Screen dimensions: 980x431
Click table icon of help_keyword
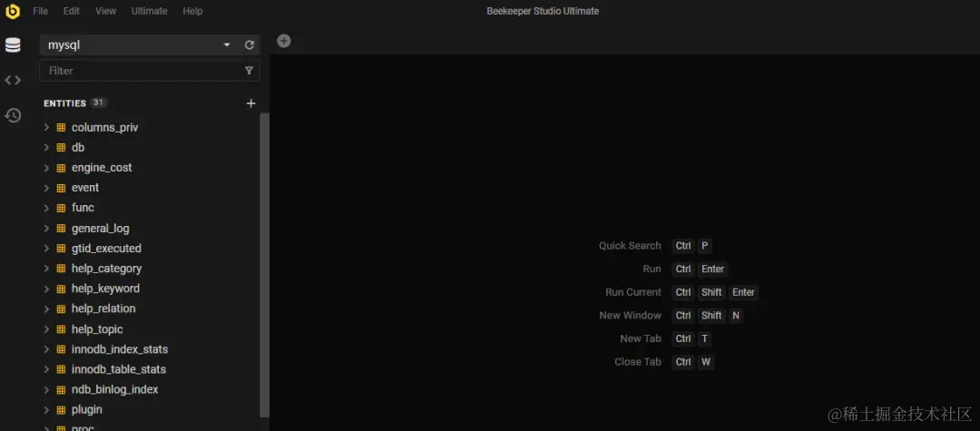point(61,289)
